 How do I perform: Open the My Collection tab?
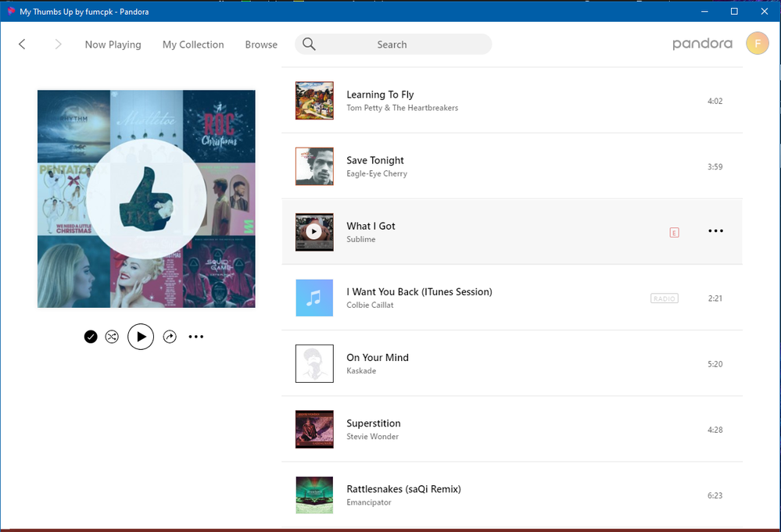tap(193, 45)
